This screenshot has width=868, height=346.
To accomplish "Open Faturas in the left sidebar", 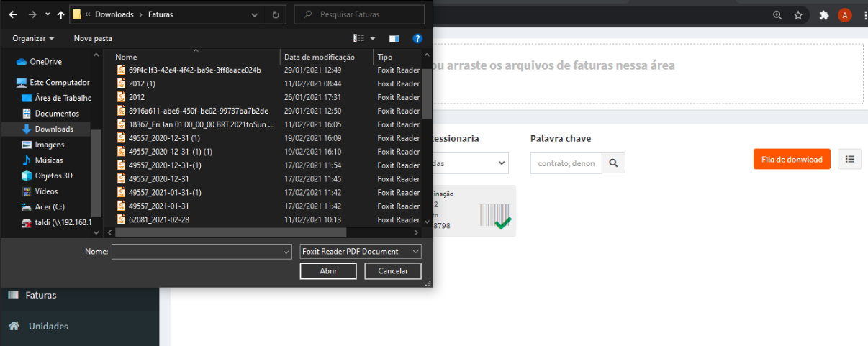I will coord(40,295).
